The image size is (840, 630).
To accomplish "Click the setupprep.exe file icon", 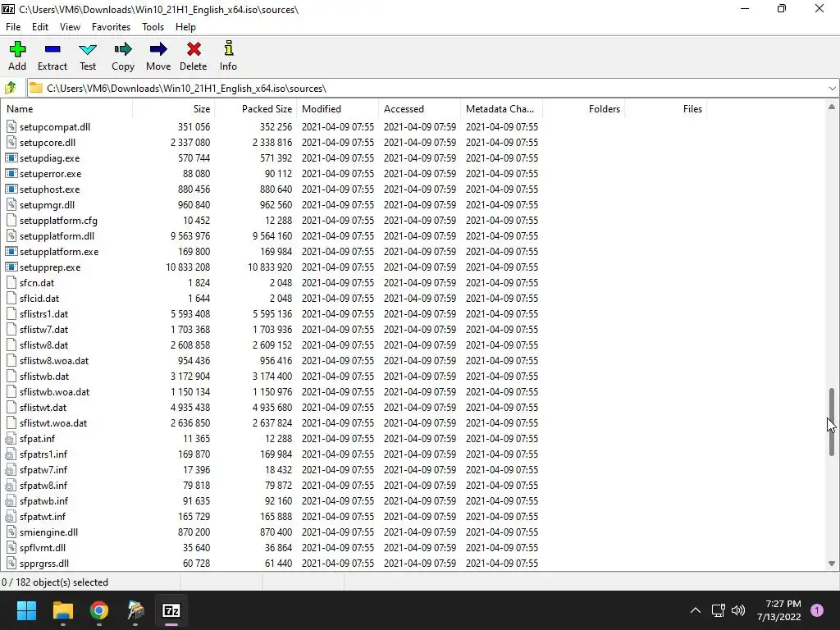I will [x=11, y=267].
